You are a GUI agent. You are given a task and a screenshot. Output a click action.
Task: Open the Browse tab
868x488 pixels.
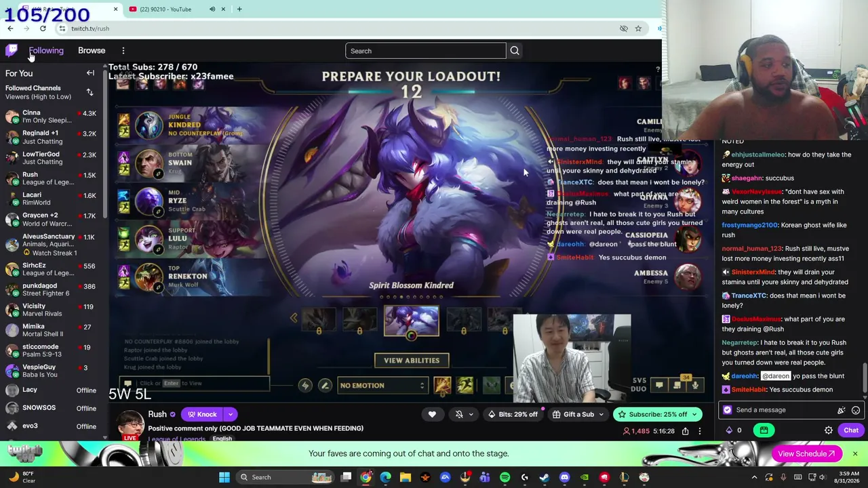(92, 50)
